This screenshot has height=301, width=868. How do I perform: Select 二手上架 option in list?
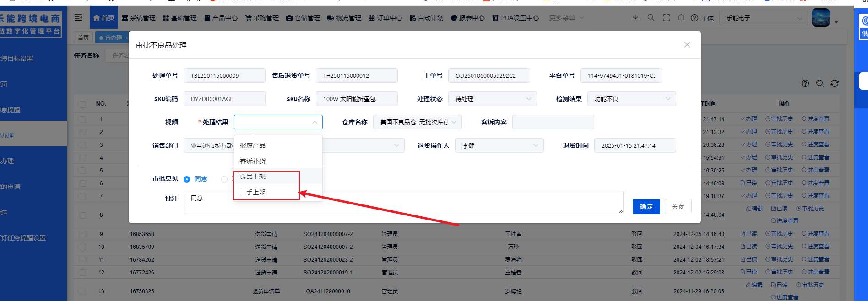point(253,192)
